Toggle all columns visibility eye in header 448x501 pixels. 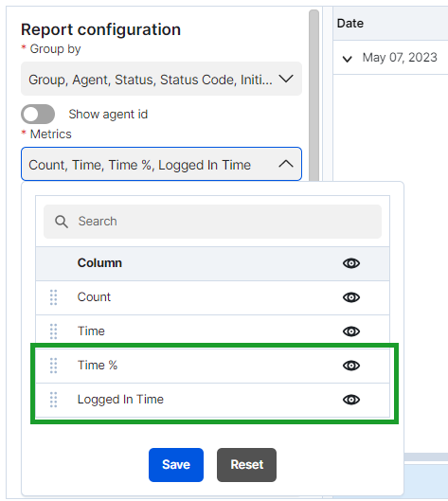pyautogui.click(x=351, y=263)
